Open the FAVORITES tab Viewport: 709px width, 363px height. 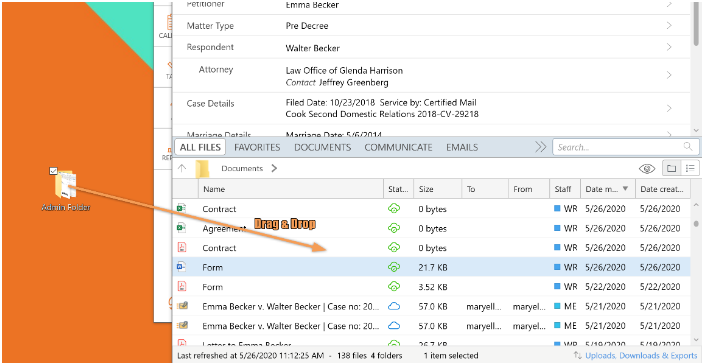pos(257,147)
